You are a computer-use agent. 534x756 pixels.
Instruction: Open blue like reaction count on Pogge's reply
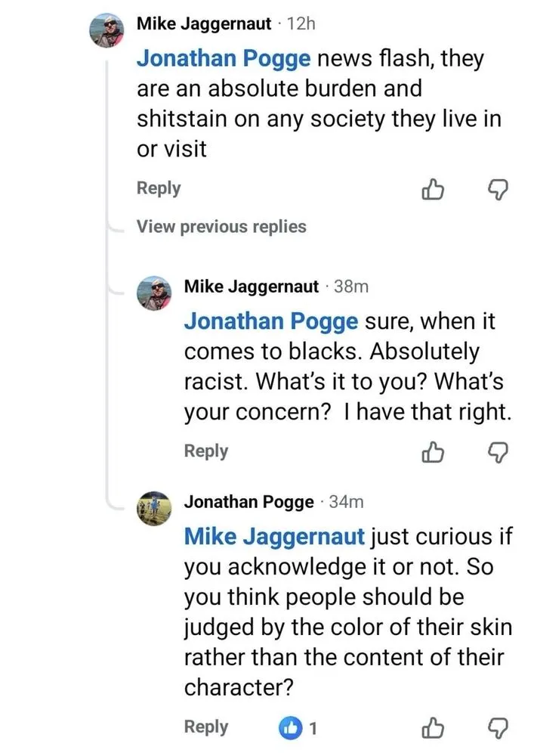pyautogui.click(x=298, y=729)
